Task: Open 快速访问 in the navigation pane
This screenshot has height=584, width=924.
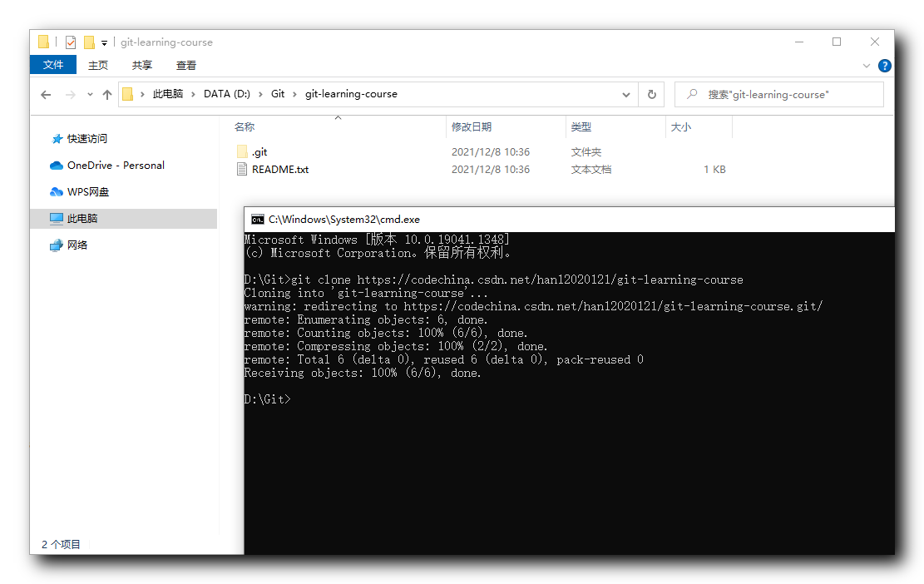Action: 87,138
